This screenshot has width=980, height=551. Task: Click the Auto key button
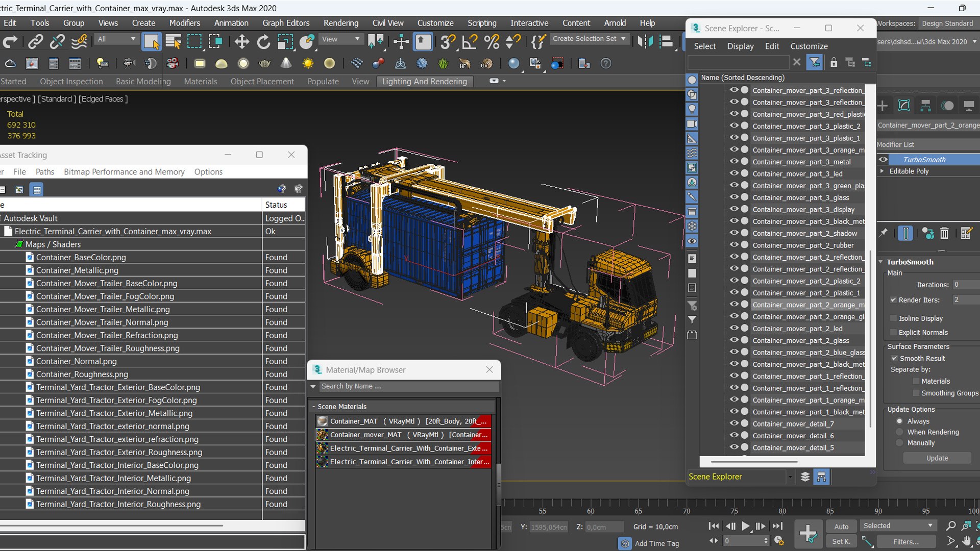pos(841,527)
